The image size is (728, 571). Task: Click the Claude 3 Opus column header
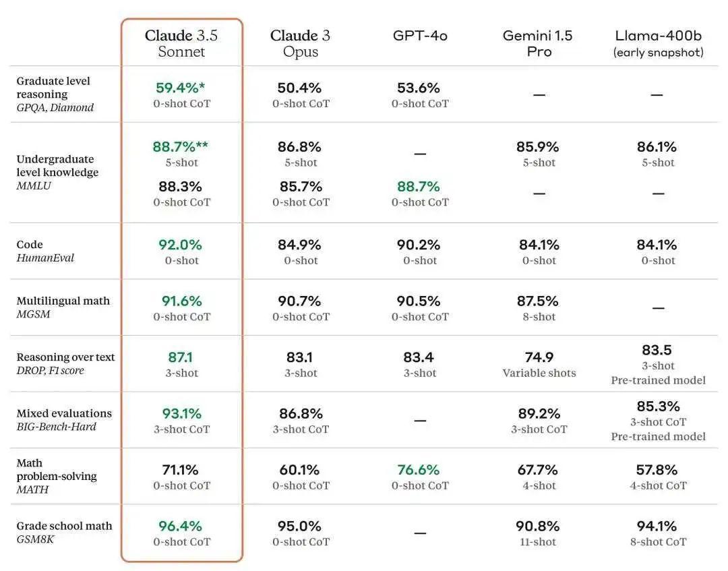coord(301,43)
